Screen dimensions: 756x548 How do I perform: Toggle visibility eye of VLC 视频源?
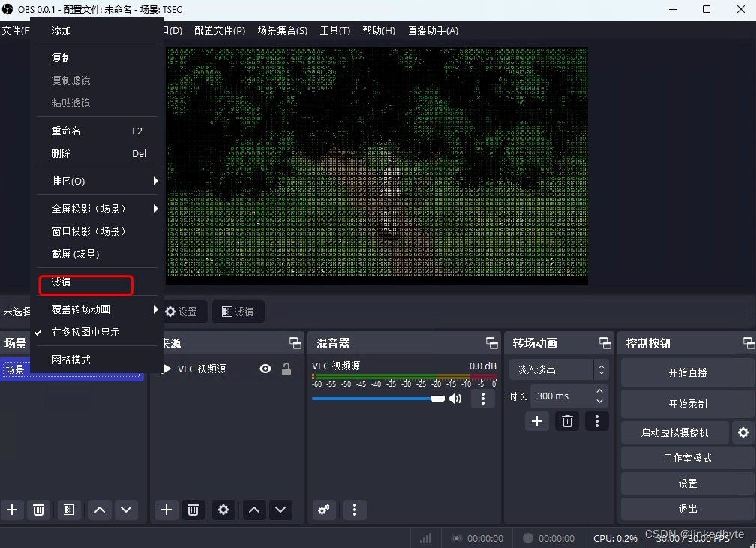click(x=265, y=369)
